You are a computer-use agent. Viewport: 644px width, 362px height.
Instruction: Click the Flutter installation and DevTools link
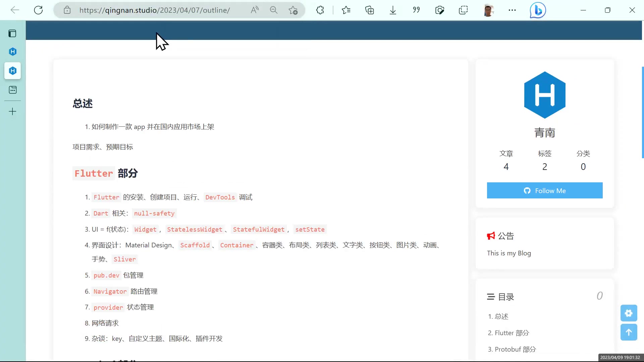coord(172,197)
